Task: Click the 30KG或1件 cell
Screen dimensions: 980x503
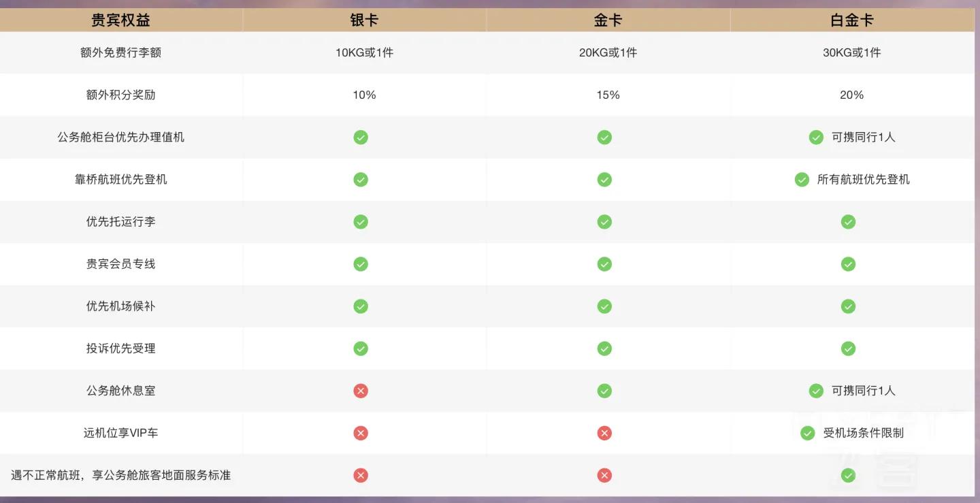Action: click(x=851, y=52)
